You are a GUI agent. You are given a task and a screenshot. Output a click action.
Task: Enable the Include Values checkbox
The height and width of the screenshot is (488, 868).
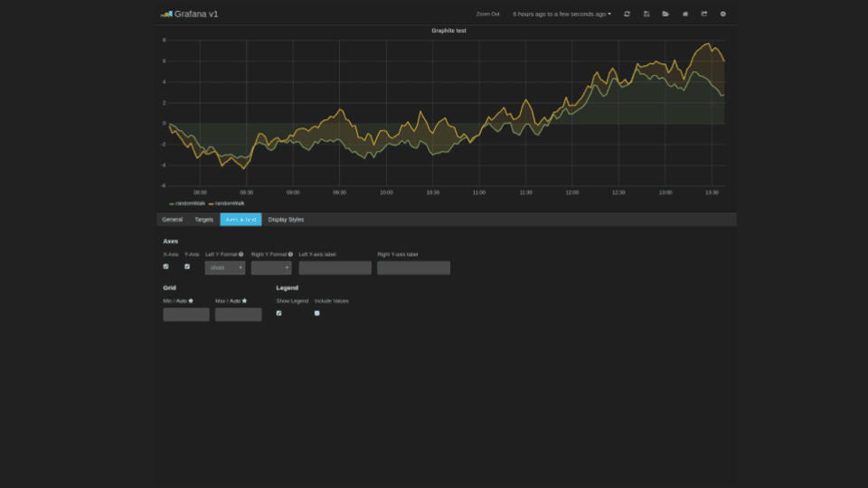[316, 313]
